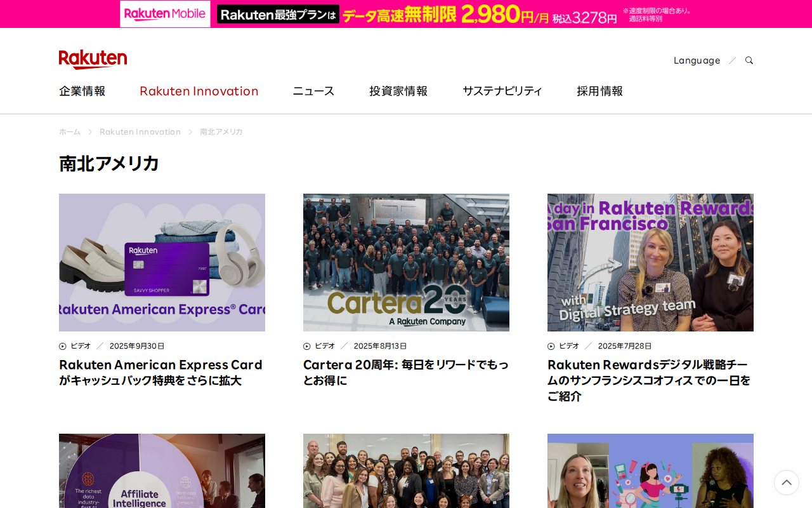Open the Cartera 20 Years group photo thumbnail
The image size is (812, 508).
tap(406, 262)
